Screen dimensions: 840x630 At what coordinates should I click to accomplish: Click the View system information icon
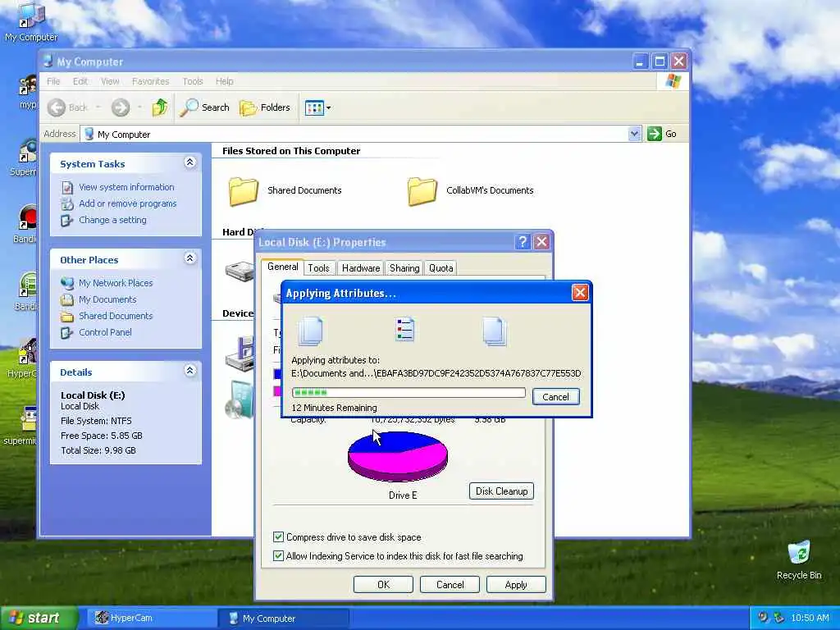(x=67, y=188)
